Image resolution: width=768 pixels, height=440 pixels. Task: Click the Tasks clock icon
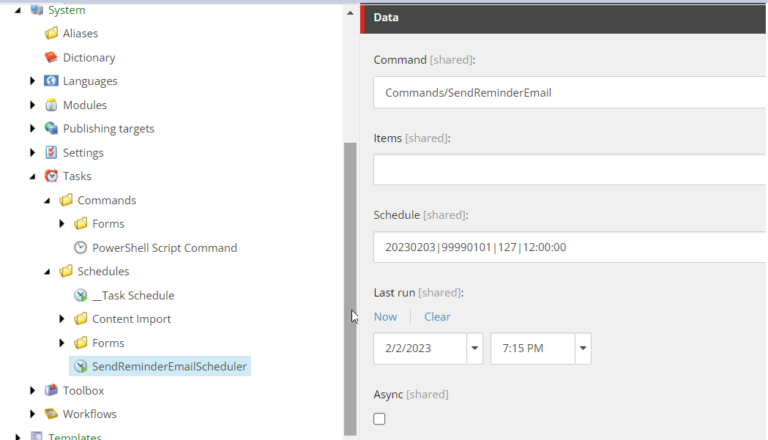51,176
